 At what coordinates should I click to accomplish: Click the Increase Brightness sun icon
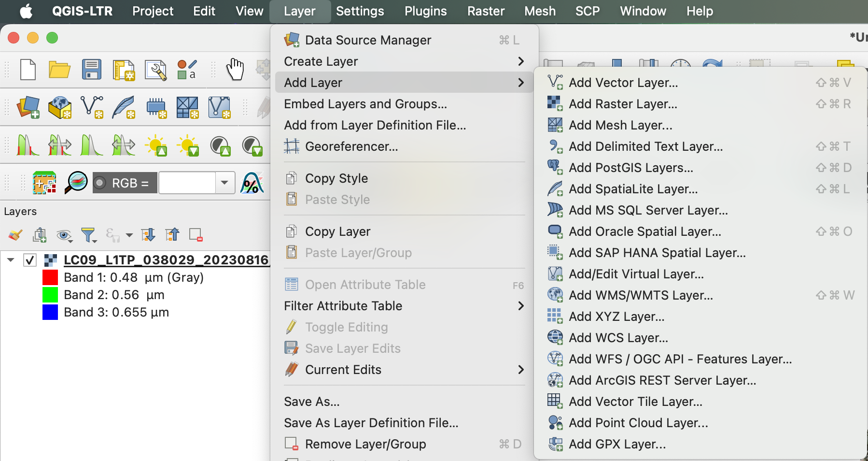[156, 145]
